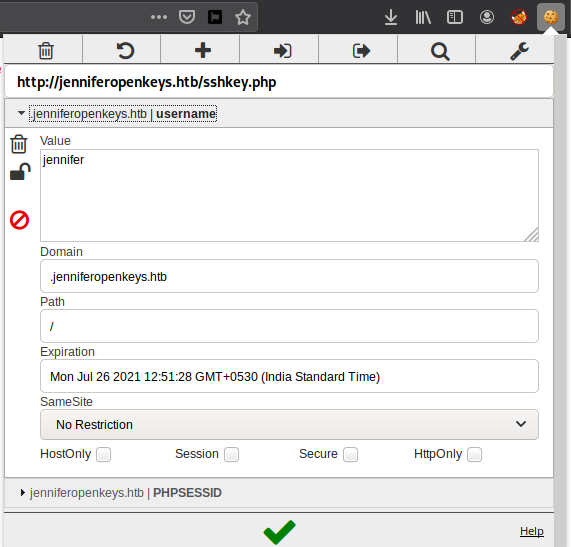Open the SameSite No Restriction dropdown
Image resolution: width=571 pixels, height=547 pixels.
tap(289, 425)
